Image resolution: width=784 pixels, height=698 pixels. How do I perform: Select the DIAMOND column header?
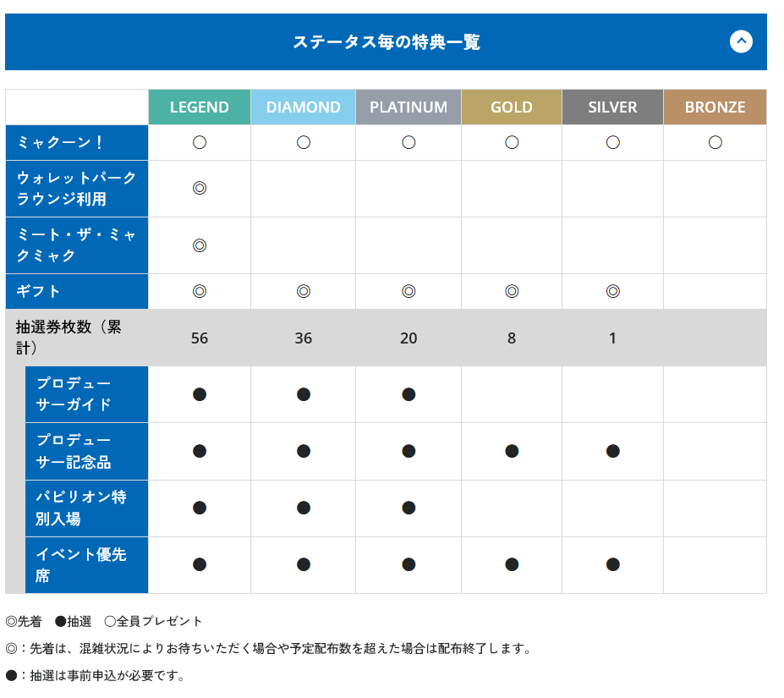pyautogui.click(x=303, y=107)
